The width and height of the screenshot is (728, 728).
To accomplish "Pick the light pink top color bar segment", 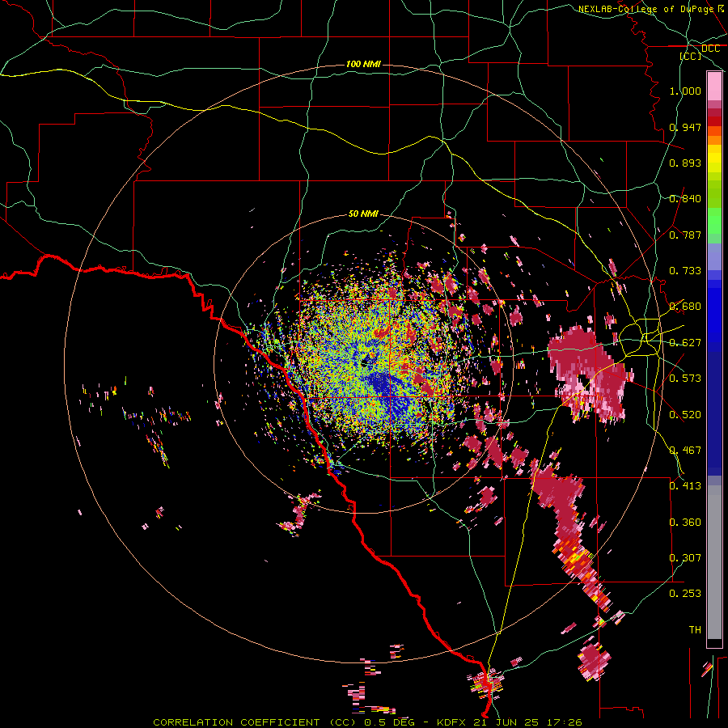I will (x=714, y=86).
